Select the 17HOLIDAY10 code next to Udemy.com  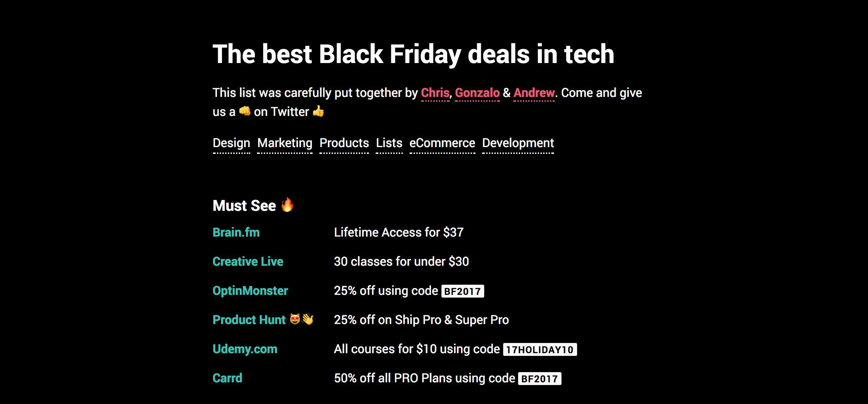[x=539, y=349]
